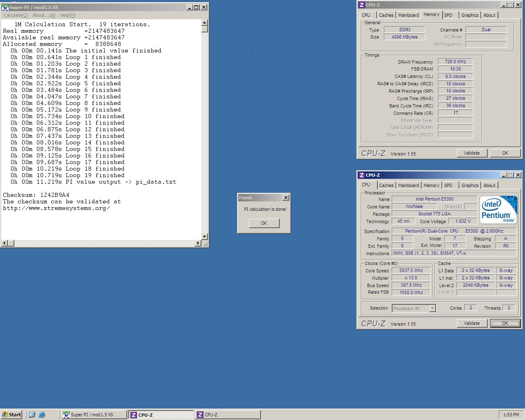525x420 pixels.
Task: Switch to Super PI taskbar button
Action: click(x=94, y=415)
